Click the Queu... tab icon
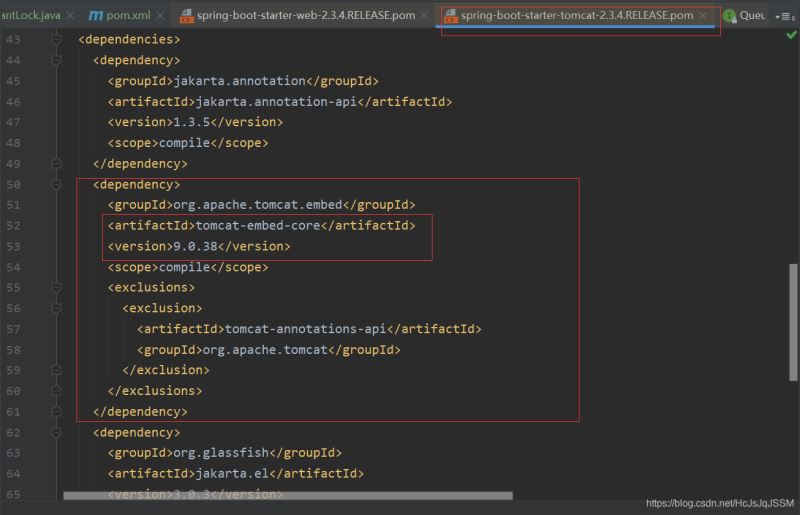This screenshot has height=515, width=800. (730, 16)
